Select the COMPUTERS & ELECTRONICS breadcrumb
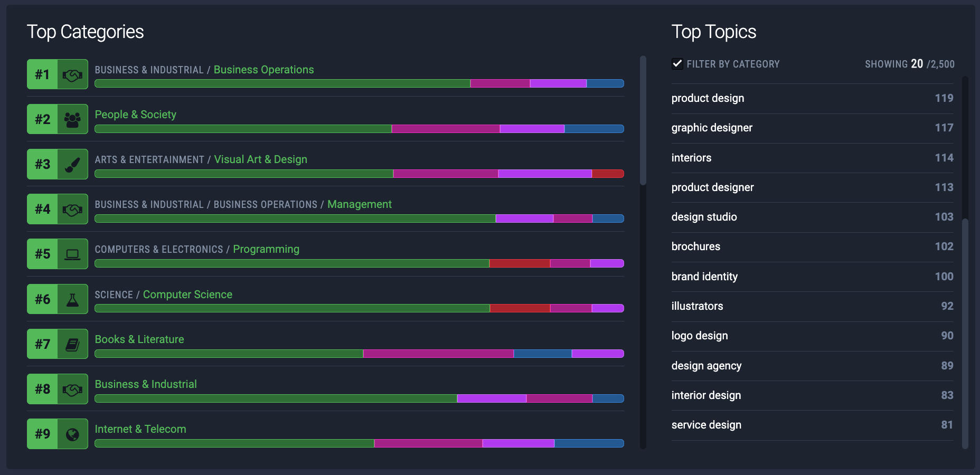The height and width of the screenshot is (475, 980). point(159,249)
